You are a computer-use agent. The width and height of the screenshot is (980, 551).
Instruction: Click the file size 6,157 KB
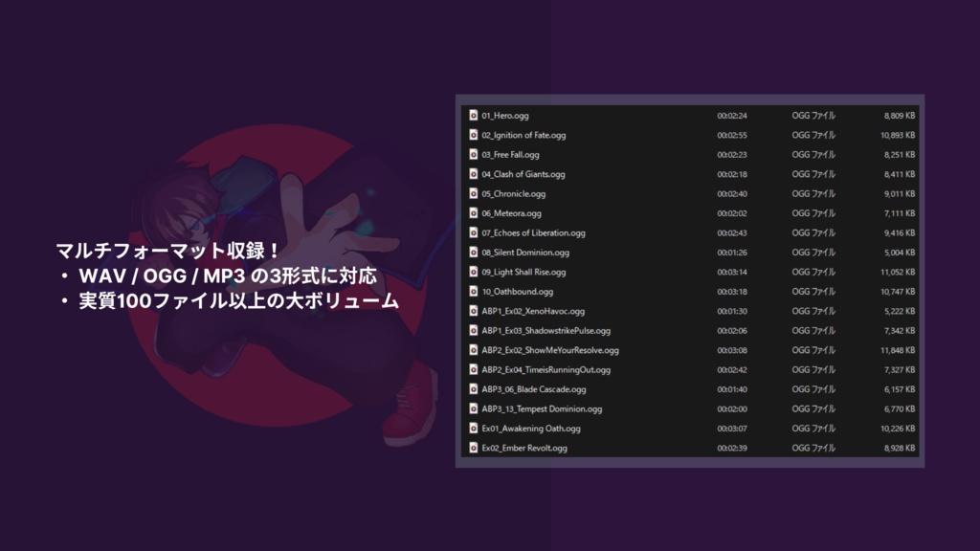pos(900,389)
